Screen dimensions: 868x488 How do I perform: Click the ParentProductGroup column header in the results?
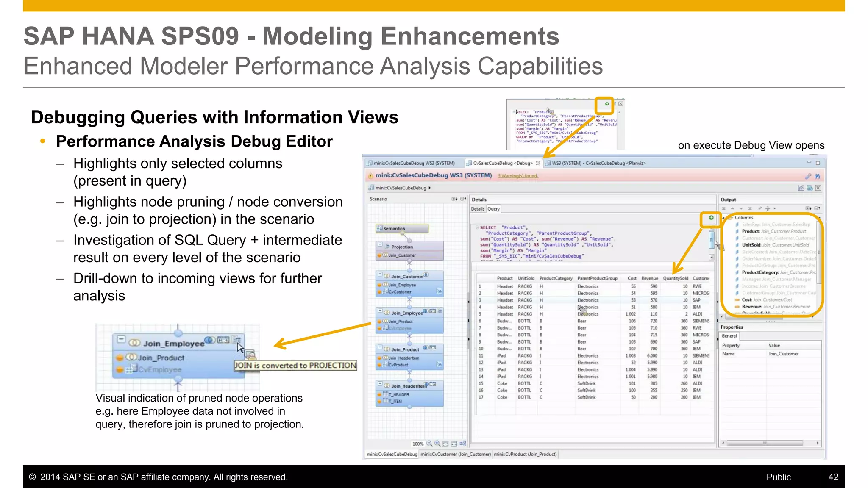[x=597, y=278]
